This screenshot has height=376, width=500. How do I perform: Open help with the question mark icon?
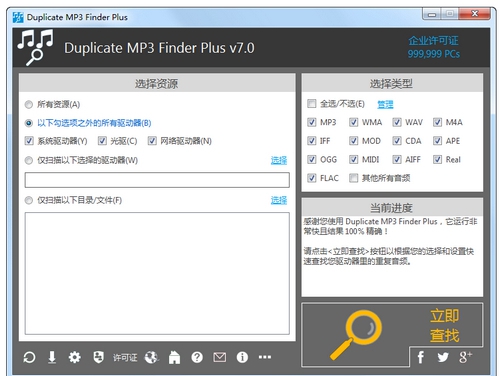click(197, 357)
